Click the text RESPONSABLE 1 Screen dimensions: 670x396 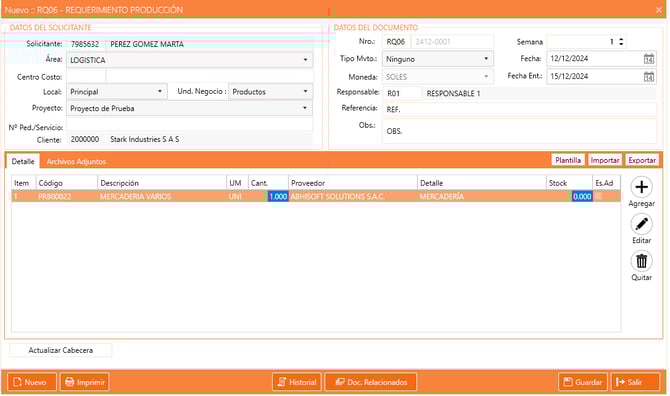pos(453,94)
